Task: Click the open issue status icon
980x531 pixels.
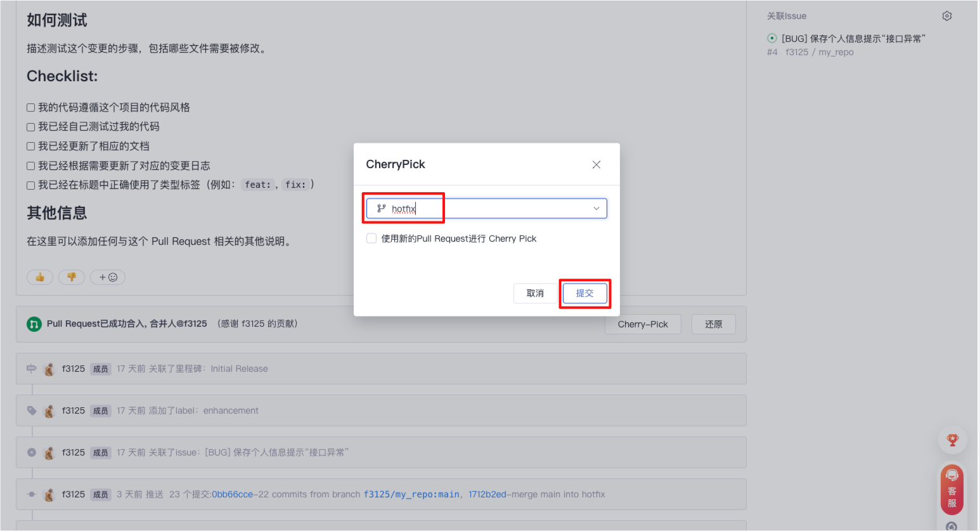Action: (771, 39)
